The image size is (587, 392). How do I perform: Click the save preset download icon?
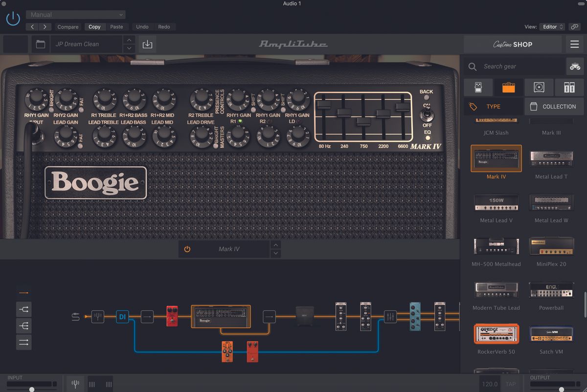[x=147, y=44]
